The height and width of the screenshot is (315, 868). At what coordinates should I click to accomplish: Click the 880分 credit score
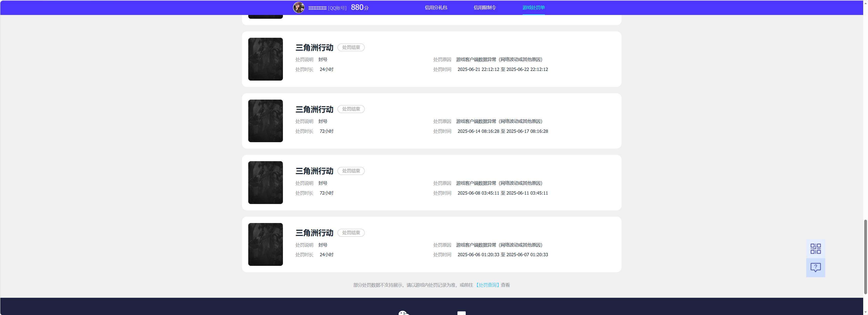(x=360, y=7)
